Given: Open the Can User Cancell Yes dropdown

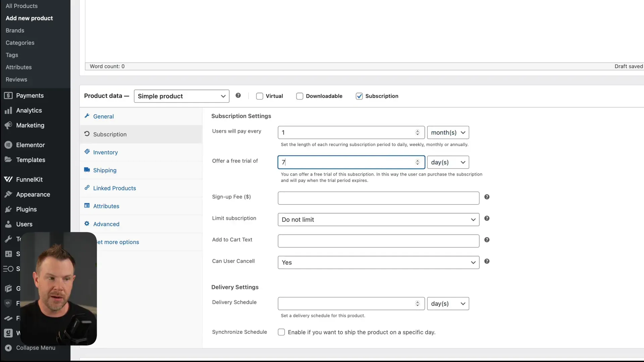Looking at the screenshot, I should point(378,263).
